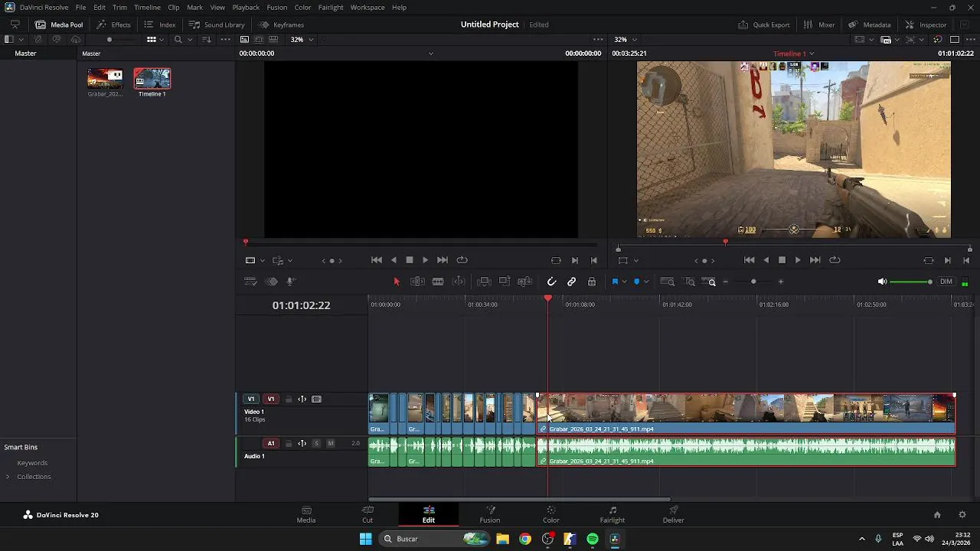Viewport: 980px width, 551px height.
Task: Open the source clip name dropdown chevron
Action: coord(430,54)
